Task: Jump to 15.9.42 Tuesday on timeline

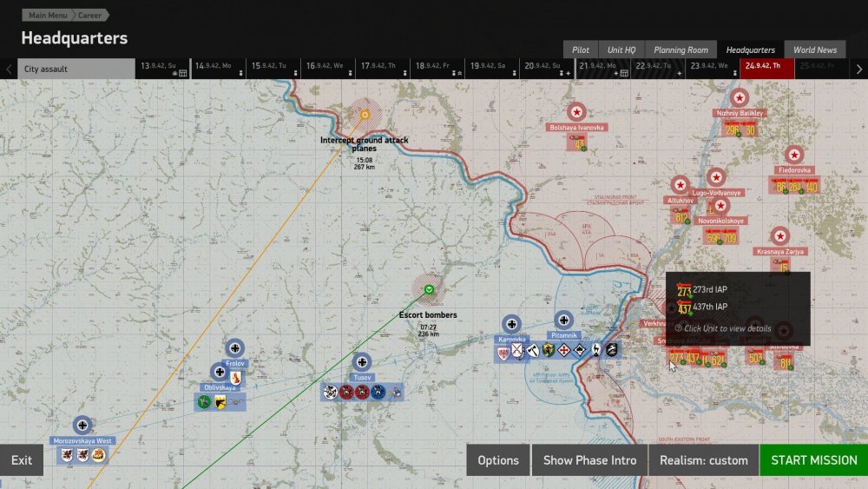Action: pyautogui.click(x=273, y=69)
